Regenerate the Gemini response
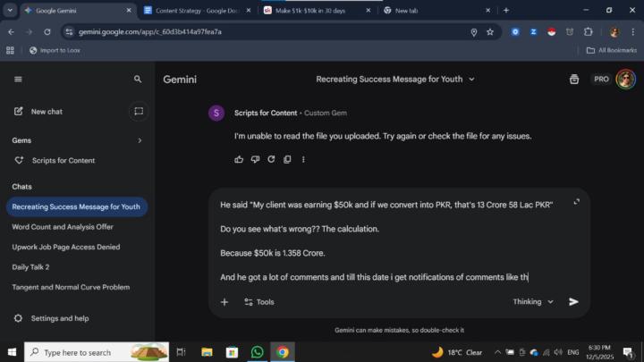The height and width of the screenshot is (362, 644). pos(271,159)
